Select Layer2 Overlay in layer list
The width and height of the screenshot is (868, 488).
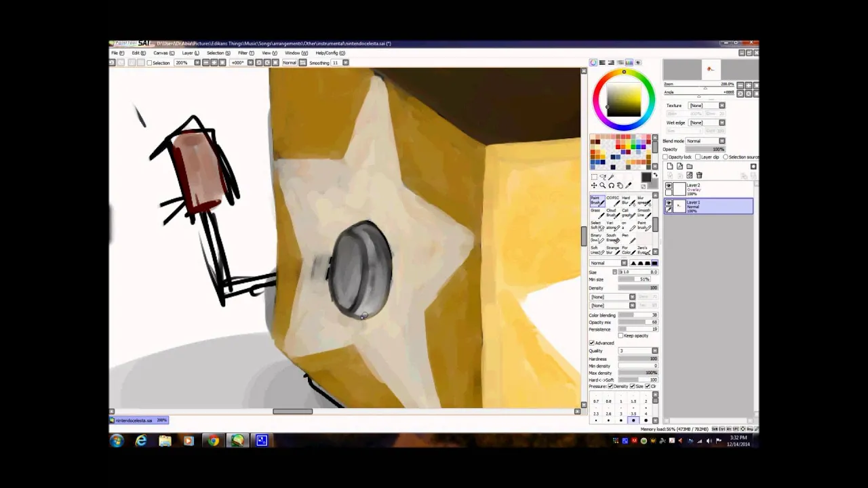tap(709, 189)
